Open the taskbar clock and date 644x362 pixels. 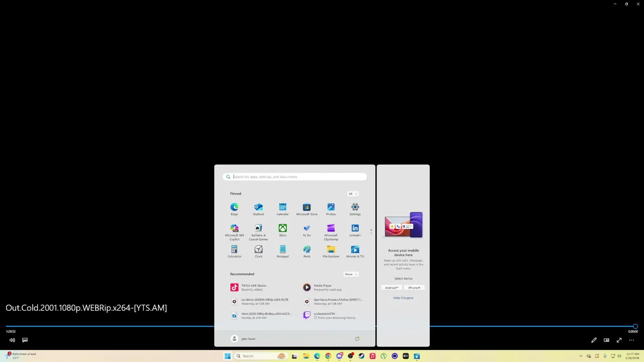click(633, 356)
